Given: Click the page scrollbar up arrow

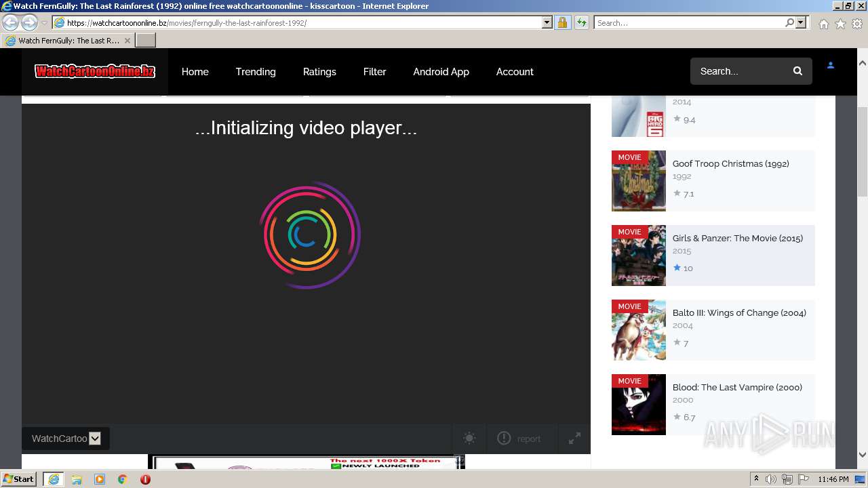Looking at the screenshot, I should [x=863, y=62].
